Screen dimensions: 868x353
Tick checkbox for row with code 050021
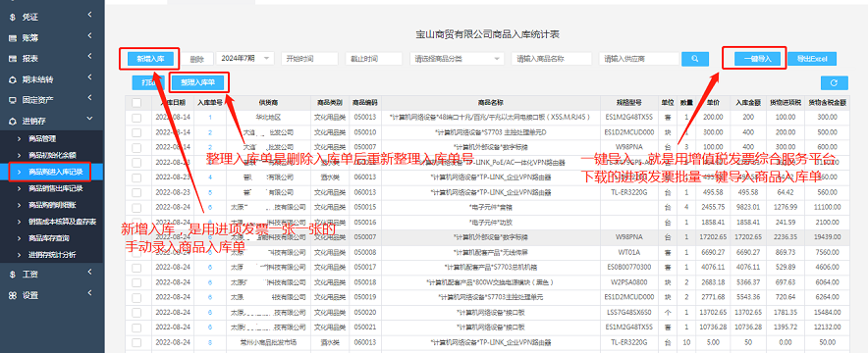[136, 328]
